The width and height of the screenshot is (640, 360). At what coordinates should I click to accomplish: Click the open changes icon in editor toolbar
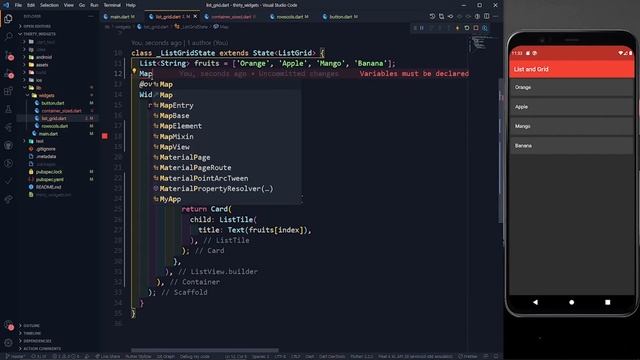point(441,16)
